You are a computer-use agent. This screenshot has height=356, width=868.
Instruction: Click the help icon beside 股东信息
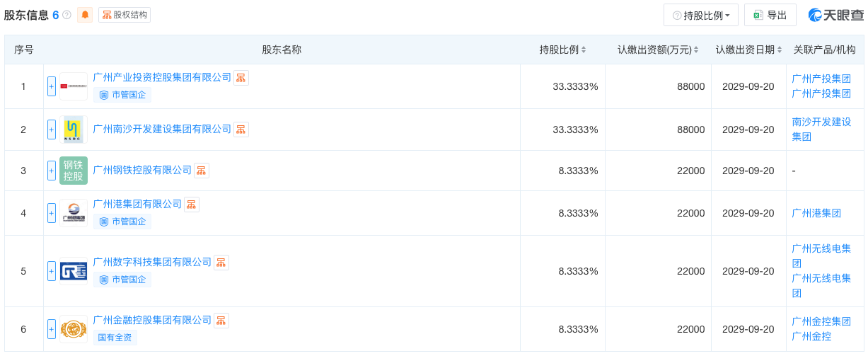pyautogui.click(x=66, y=15)
